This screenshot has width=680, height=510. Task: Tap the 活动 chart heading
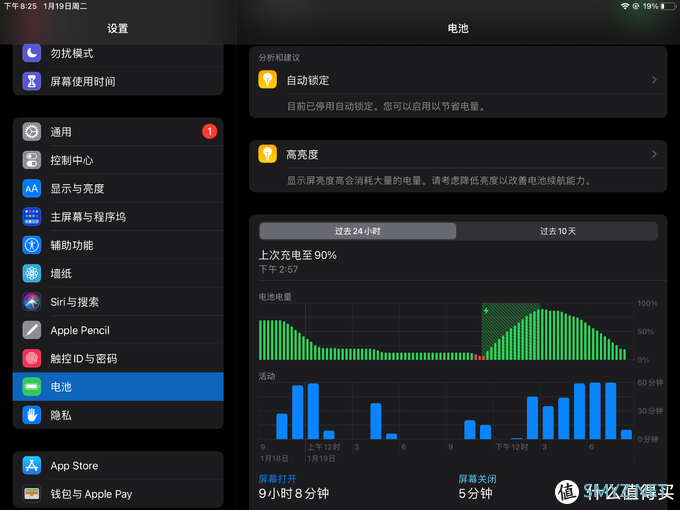point(267,376)
